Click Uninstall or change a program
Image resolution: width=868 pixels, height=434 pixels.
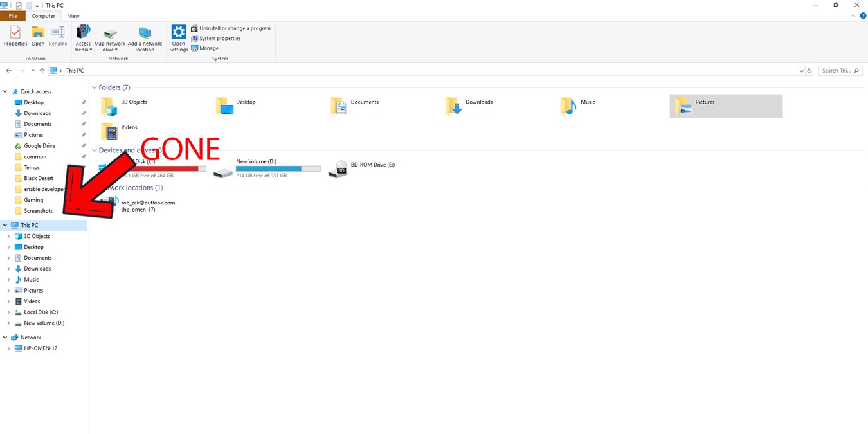[231, 28]
